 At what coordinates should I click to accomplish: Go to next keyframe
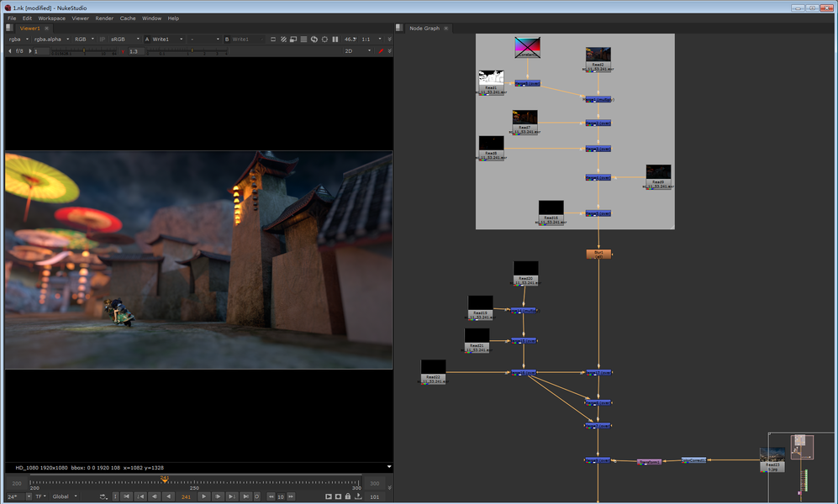click(231, 496)
